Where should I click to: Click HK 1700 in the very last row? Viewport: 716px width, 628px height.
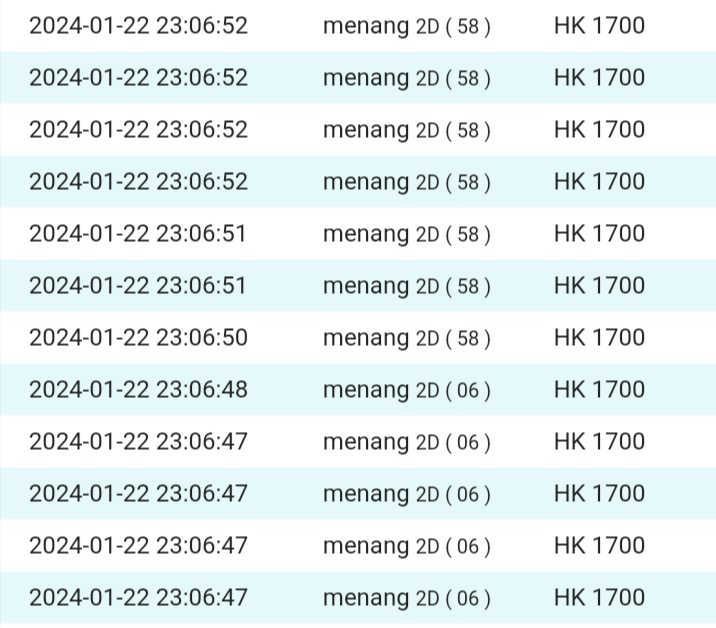click(x=599, y=598)
